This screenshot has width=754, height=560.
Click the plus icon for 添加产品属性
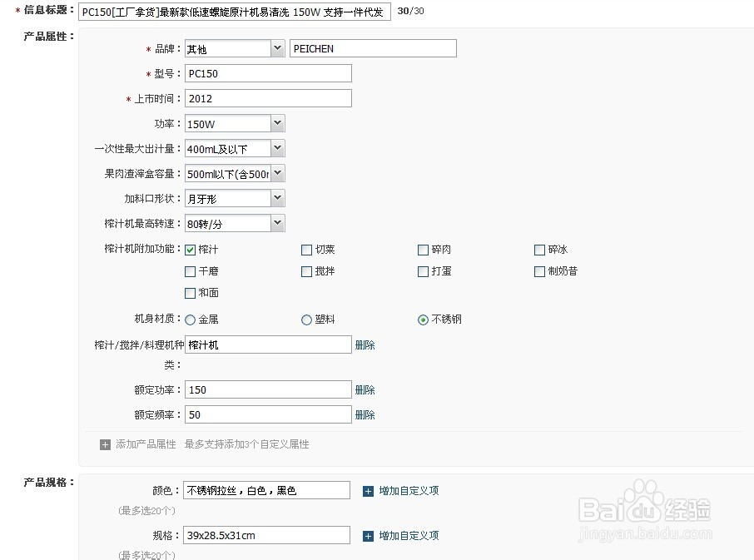pyautogui.click(x=105, y=444)
